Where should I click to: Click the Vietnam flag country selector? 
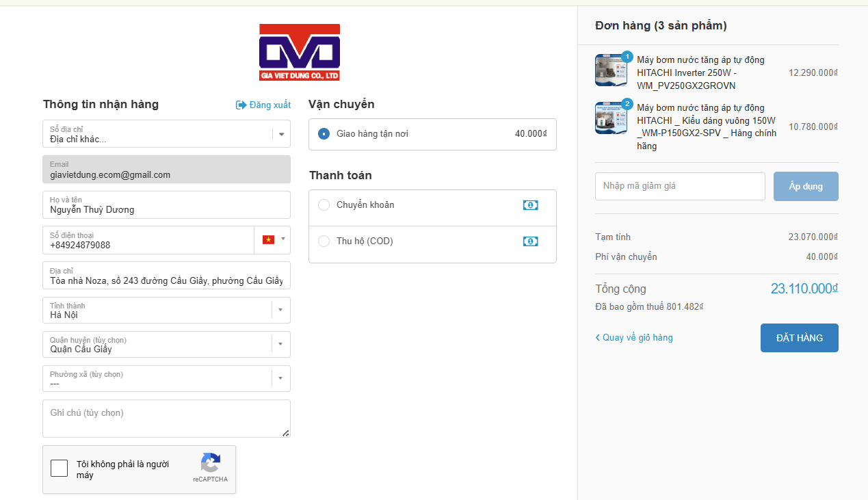pyautogui.click(x=268, y=240)
